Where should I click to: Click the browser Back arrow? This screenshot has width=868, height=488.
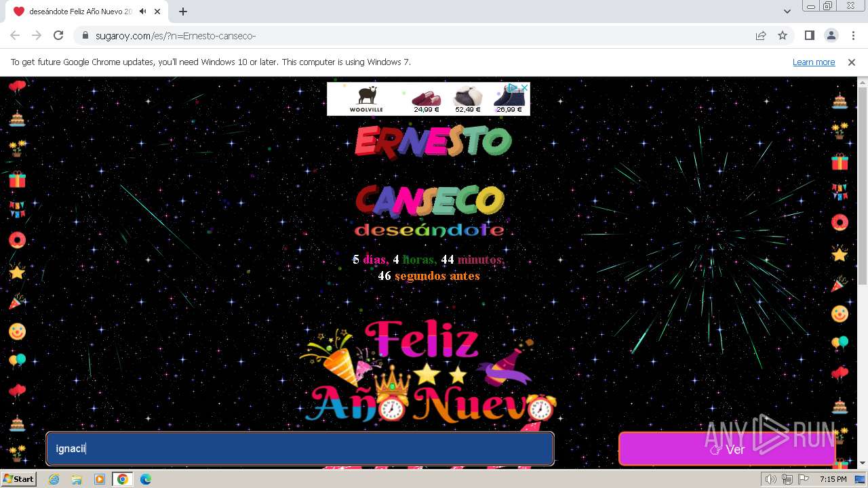coord(15,35)
